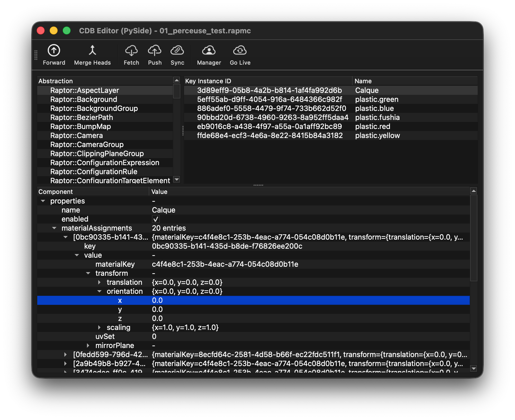Image resolution: width=515 pixels, height=420 pixels.
Task: Collapse the properties tree node
Action: pyautogui.click(x=43, y=201)
